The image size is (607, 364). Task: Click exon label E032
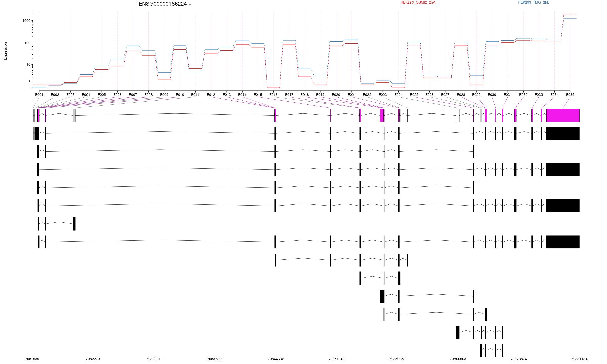pyautogui.click(x=523, y=95)
